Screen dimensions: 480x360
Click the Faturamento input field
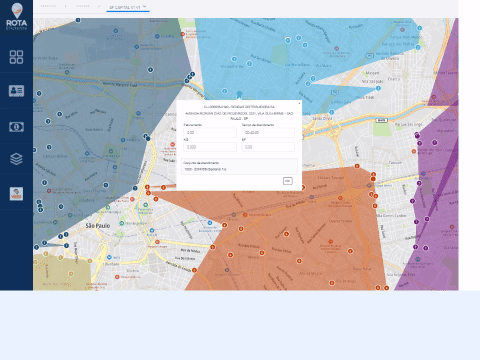pyautogui.click(x=210, y=133)
